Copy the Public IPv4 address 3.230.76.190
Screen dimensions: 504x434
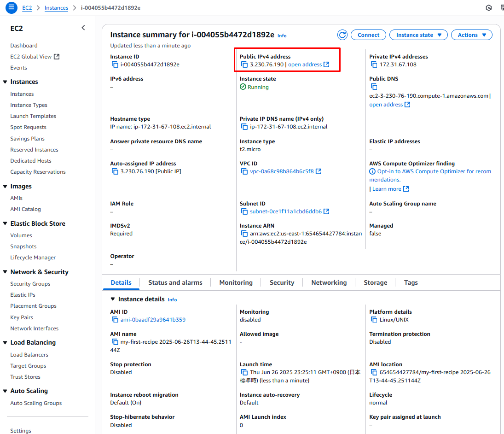pos(244,65)
